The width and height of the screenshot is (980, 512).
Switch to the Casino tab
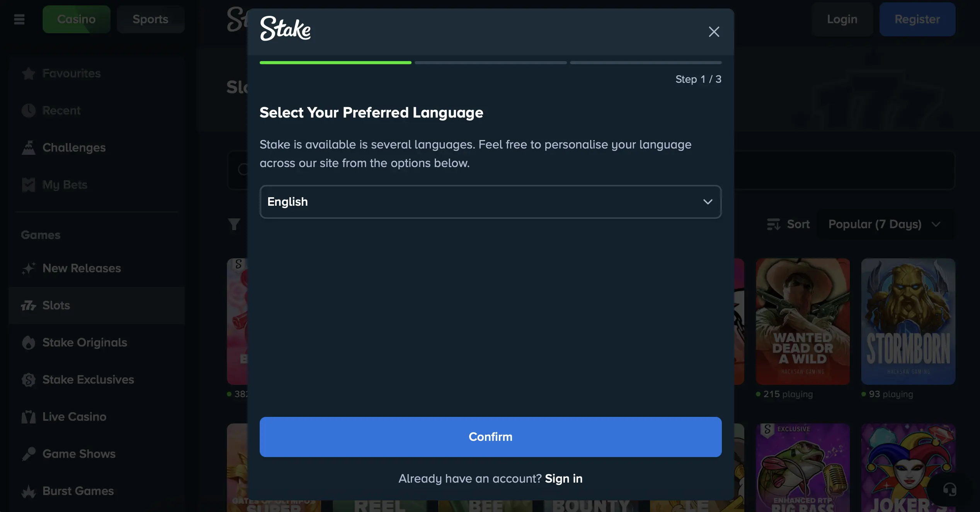click(76, 19)
